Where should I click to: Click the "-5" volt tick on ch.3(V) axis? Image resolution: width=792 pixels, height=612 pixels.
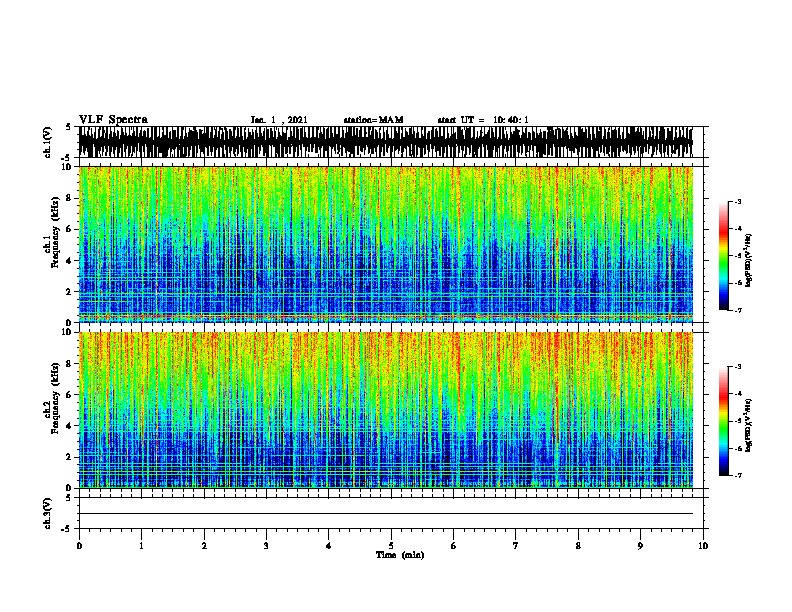pos(67,529)
